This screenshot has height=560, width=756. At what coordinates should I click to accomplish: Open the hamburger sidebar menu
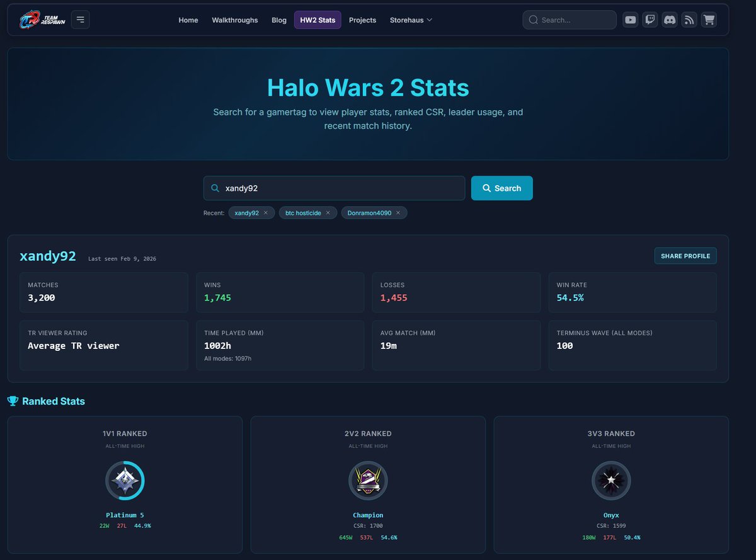point(80,20)
